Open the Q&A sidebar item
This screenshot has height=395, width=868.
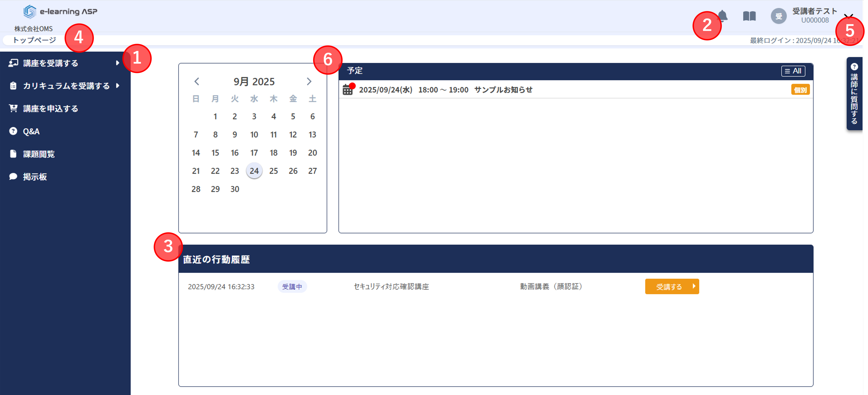pos(31,131)
